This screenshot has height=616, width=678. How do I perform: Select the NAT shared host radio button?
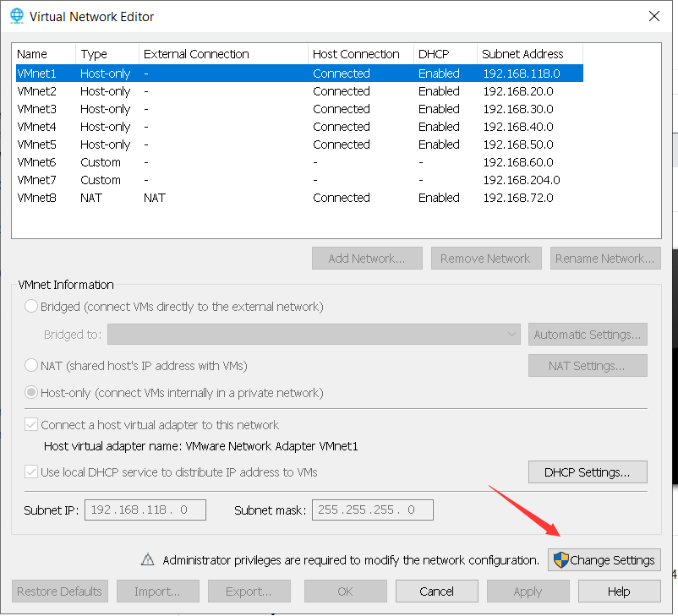coord(30,365)
